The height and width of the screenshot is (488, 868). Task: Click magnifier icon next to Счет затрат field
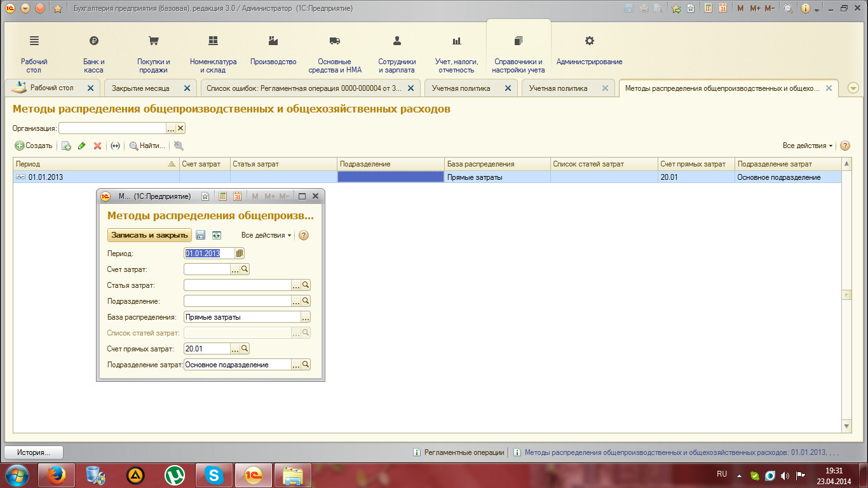point(245,269)
